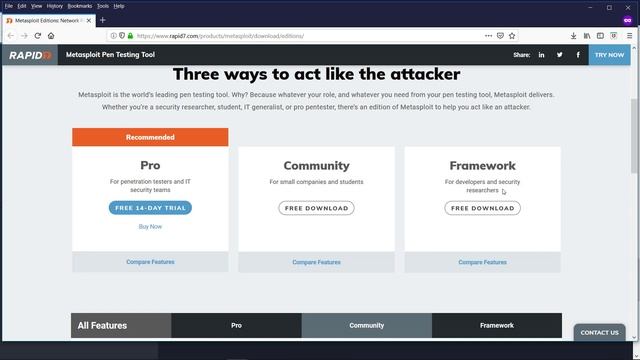Screen dimensions: 640x360
Task: Open the History menu
Action: point(55,6)
